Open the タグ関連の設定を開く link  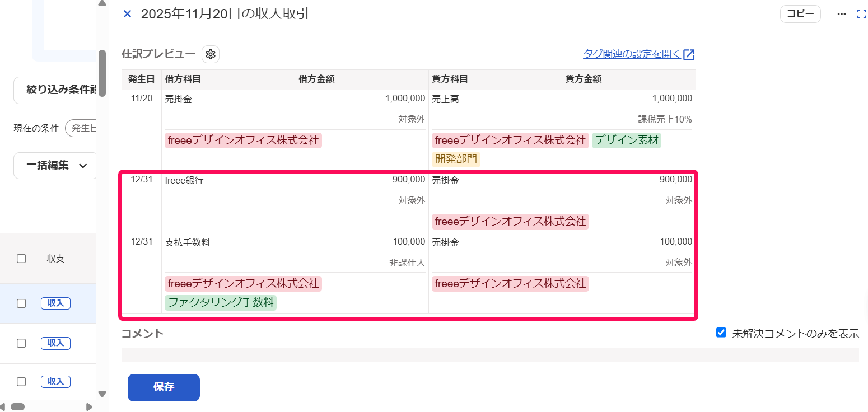638,54
